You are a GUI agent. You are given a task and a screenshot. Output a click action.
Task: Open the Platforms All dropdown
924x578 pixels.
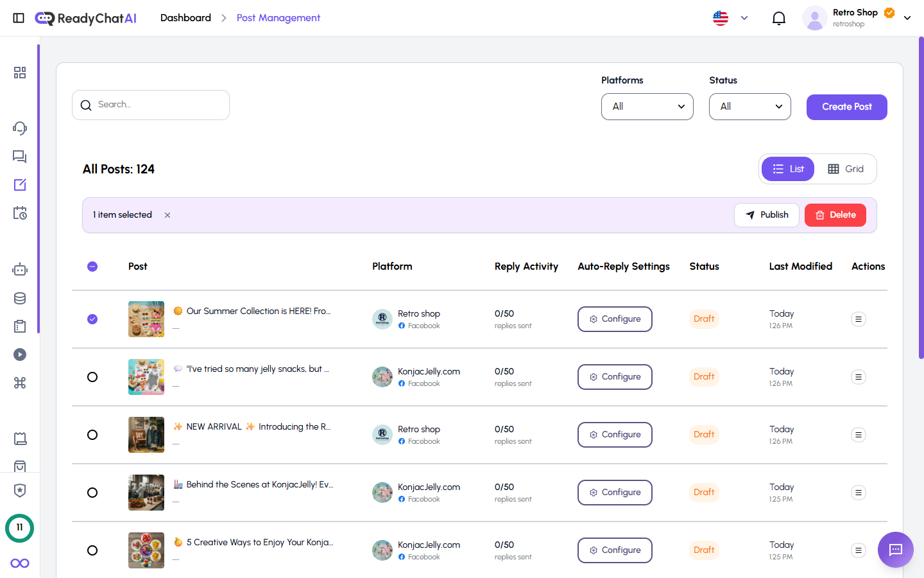click(x=647, y=106)
